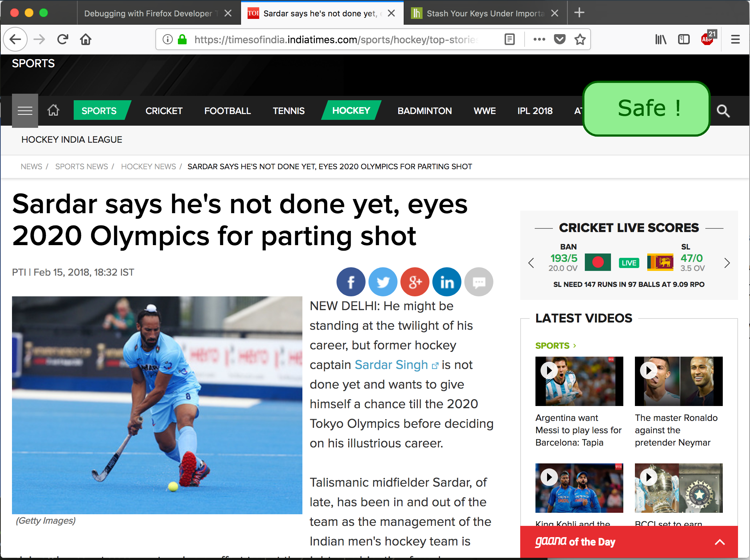Viewport: 750px width, 560px height.
Task: Follow the Sardar Singh link
Action: pyautogui.click(x=392, y=365)
